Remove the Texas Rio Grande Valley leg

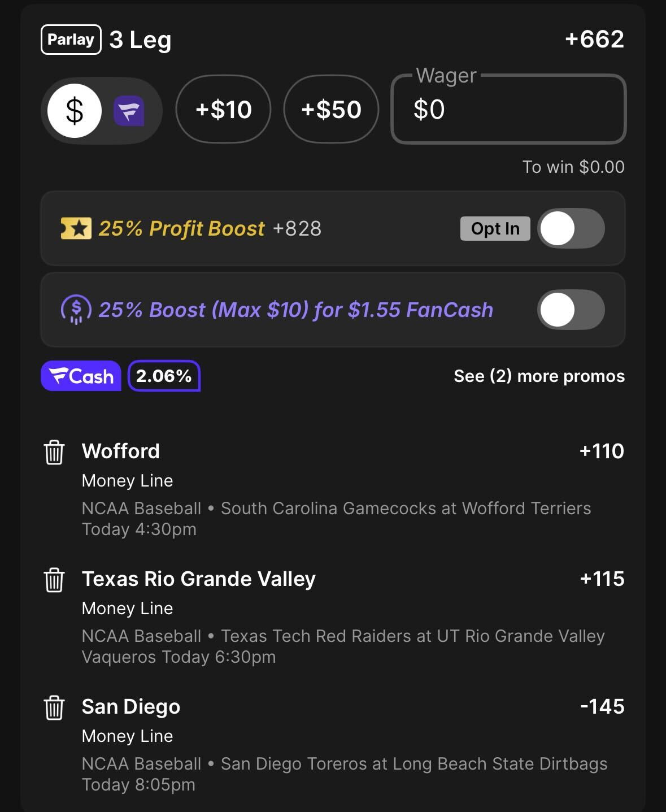click(x=54, y=580)
